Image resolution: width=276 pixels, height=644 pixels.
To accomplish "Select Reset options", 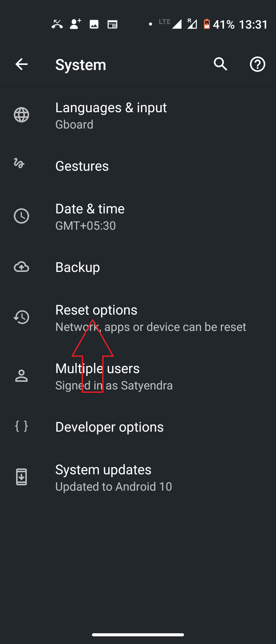I will pyautogui.click(x=138, y=318).
